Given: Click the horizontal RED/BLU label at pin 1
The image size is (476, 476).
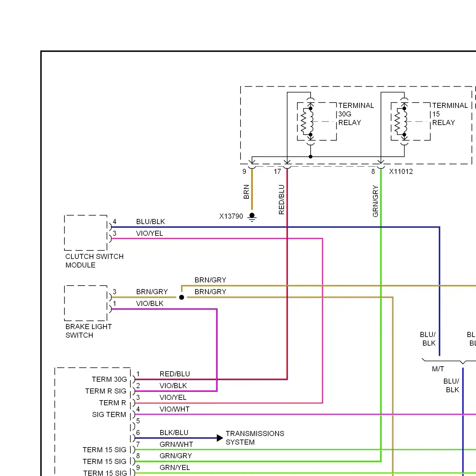Looking at the screenshot, I should (175, 374).
